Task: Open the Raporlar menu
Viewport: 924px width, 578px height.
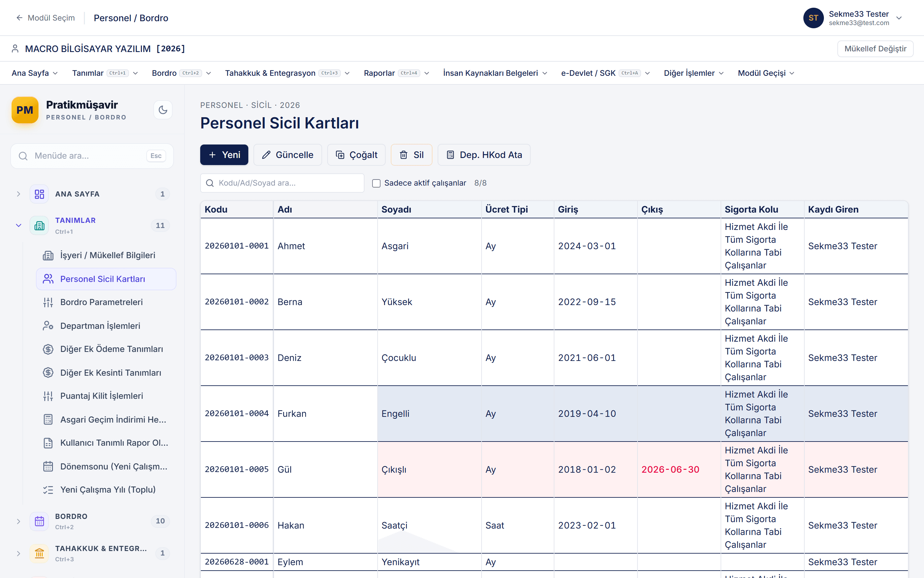Action: (396, 73)
